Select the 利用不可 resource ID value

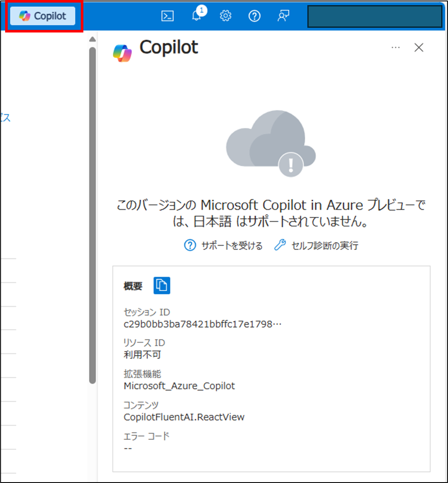(x=142, y=354)
